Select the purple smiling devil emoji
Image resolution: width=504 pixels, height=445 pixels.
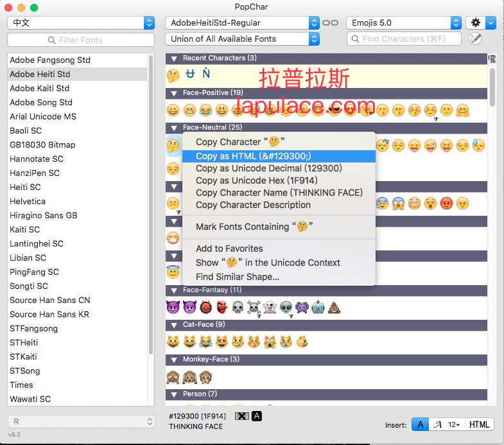(173, 308)
